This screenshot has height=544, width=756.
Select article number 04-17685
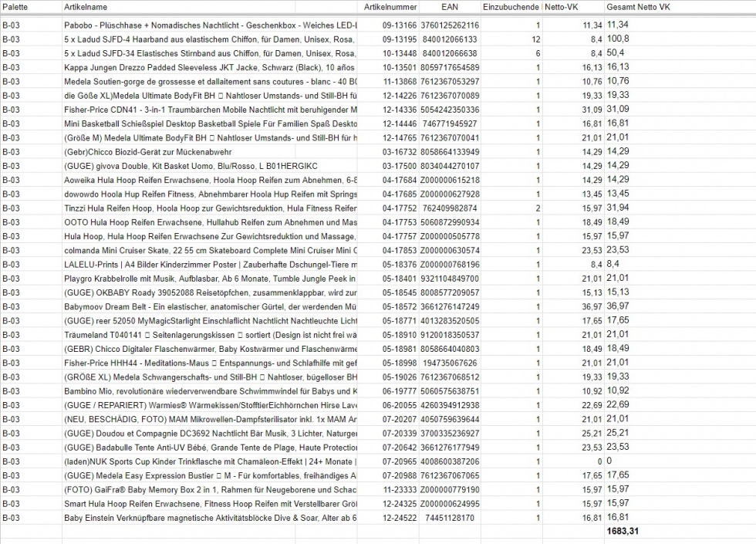click(400, 194)
